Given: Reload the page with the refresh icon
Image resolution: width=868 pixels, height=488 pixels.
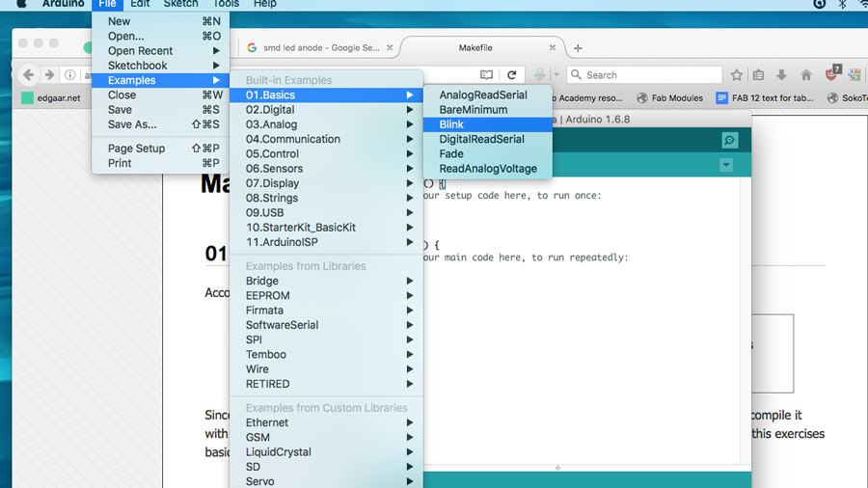Looking at the screenshot, I should [x=512, y=74].
